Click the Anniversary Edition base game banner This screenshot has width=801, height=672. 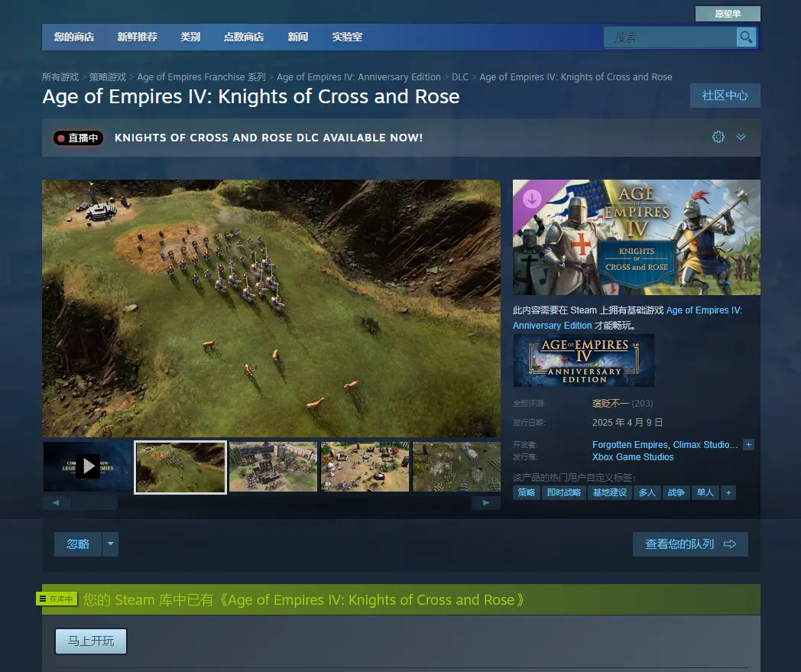tap(583, 360)
